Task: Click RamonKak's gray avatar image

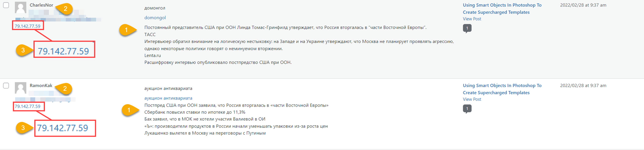Action: tap(20, 88)
